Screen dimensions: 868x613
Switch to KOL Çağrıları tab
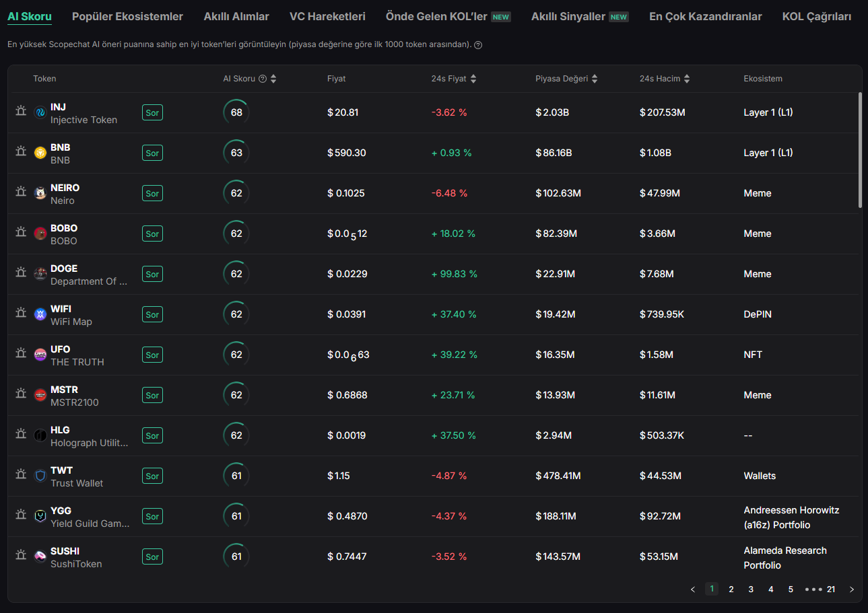click(817, 16)
